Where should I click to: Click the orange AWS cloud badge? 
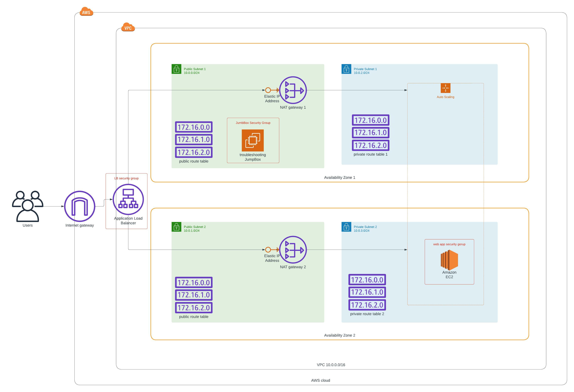tap(86, 12)
